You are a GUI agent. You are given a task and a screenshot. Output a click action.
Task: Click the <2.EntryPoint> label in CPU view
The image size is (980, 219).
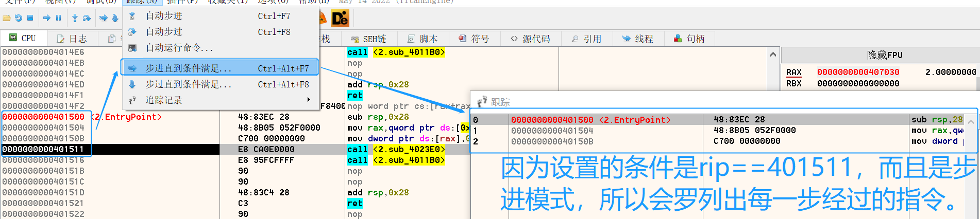(126, 117)
